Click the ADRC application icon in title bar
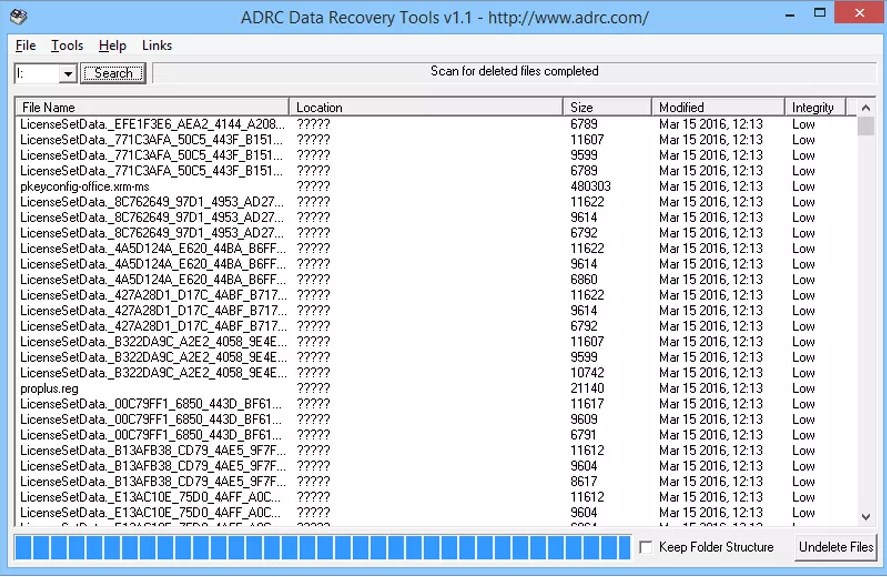Image resolution: width=887 pixels, height=577 pixels. tap(18, 13)
